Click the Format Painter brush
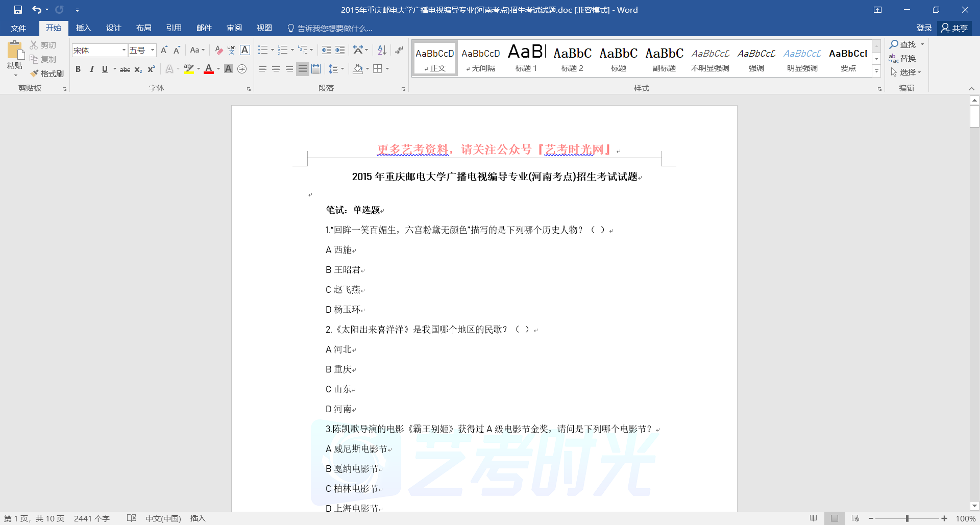 [47, 73]
